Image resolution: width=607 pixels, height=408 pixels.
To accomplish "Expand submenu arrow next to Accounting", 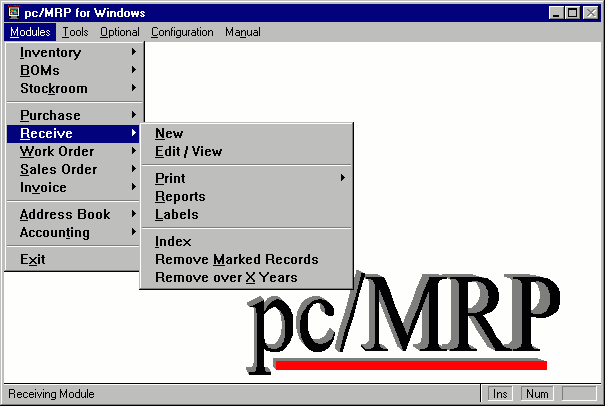I will click(x=134, y=232).
